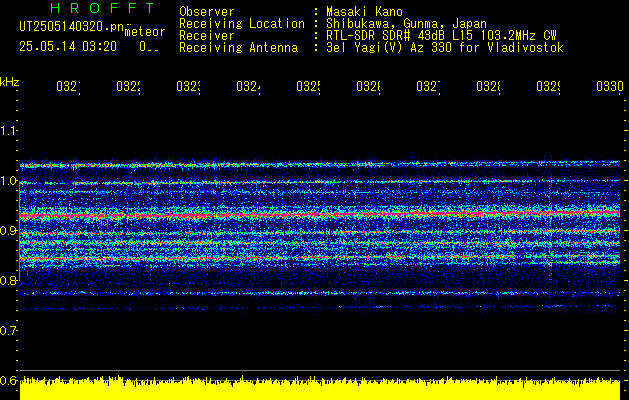Click the Receiving Location label

pos(242,24)
